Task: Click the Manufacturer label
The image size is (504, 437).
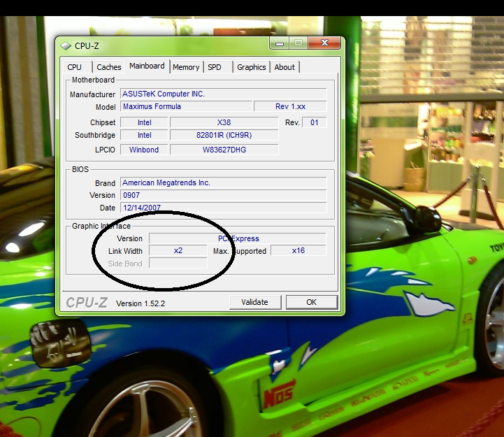Action: tap(92, 94)
